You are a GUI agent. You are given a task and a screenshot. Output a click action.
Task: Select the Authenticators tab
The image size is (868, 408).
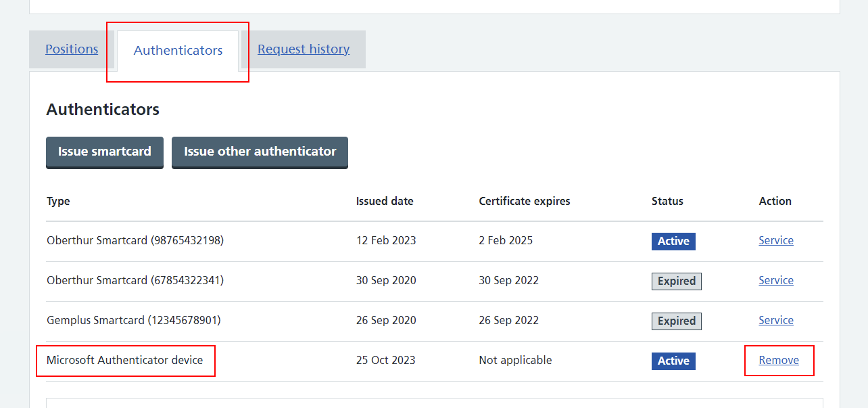[178, 51]
